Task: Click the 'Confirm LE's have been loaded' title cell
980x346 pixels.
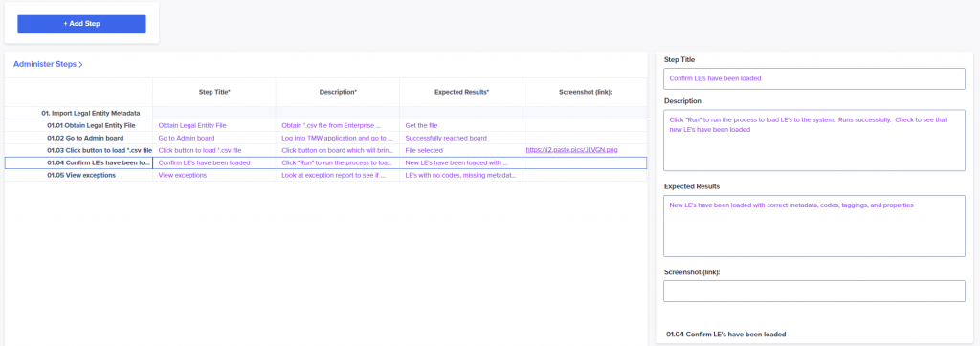Action: click(x=213, y=163)
